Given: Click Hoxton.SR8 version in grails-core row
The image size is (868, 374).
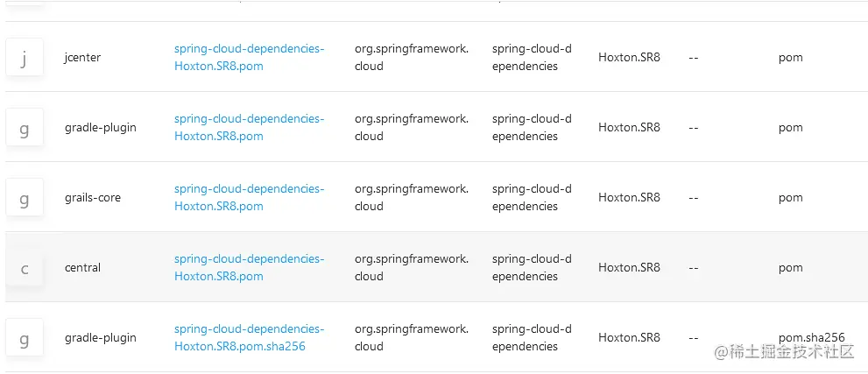Looking at the screenshot, I should 629,198.
